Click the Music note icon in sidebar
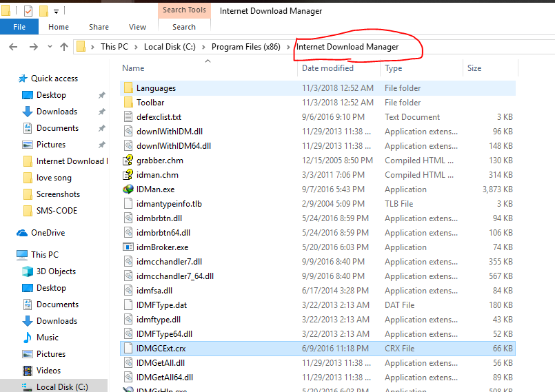The width and height of the screenshot is (555, 392). (x=28, y=338)
